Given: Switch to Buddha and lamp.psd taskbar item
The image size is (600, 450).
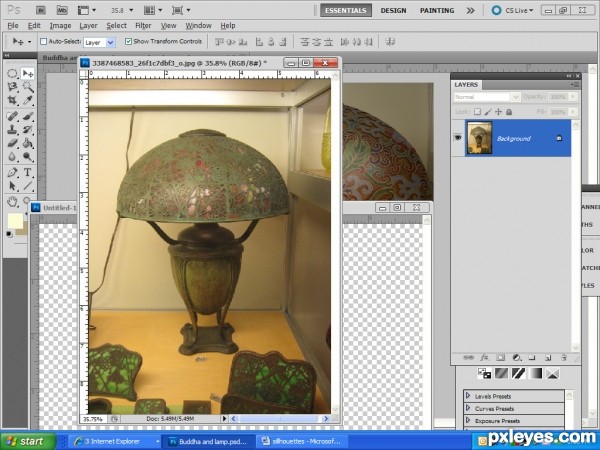Looking at the screenshot, I should tap(209, 441).
